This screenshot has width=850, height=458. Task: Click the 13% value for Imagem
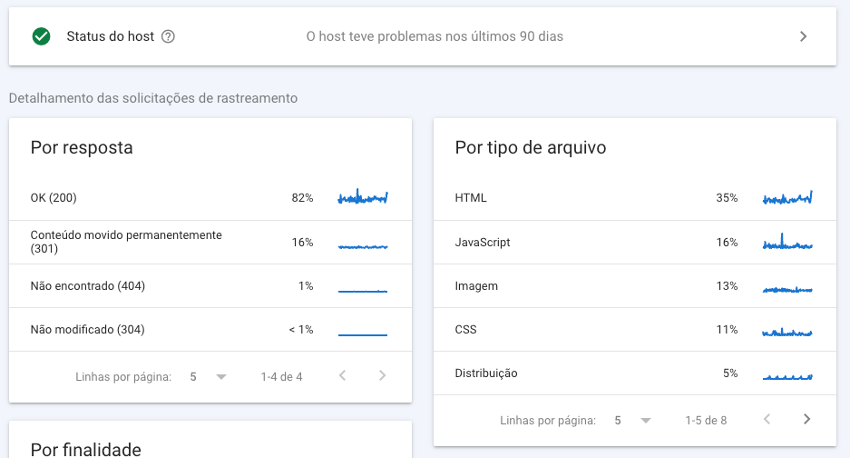coord(727,286)
